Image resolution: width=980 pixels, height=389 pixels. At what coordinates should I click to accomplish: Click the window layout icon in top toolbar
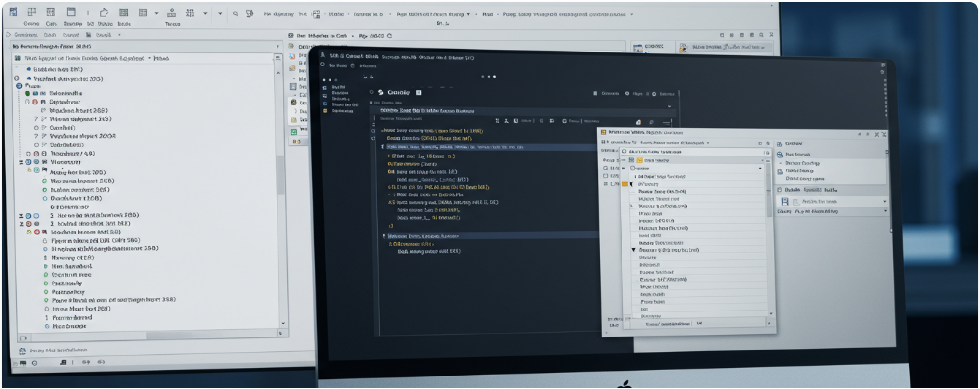(x=71, y=12)
